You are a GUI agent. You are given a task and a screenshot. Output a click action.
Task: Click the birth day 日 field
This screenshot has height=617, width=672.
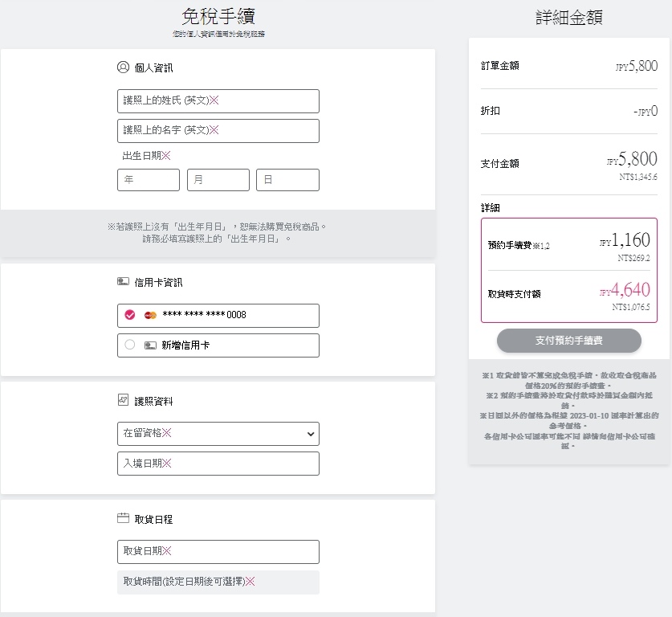(x=287, y=180)
